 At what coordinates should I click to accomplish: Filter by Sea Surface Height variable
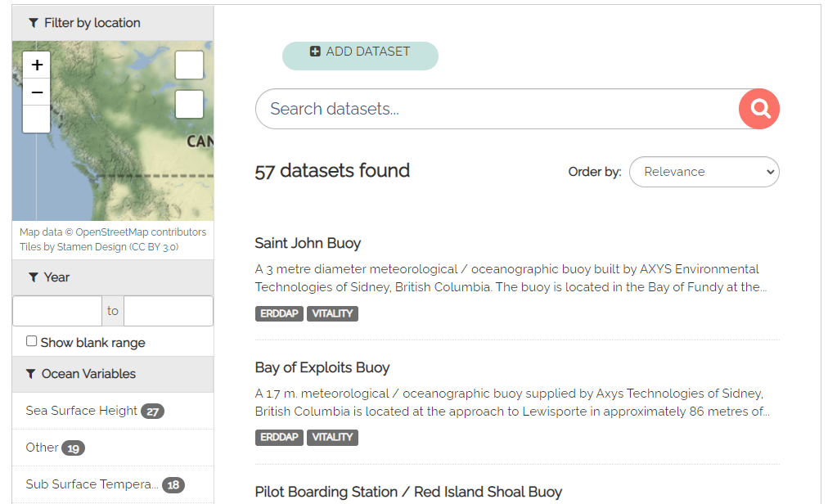coord(82,411)
